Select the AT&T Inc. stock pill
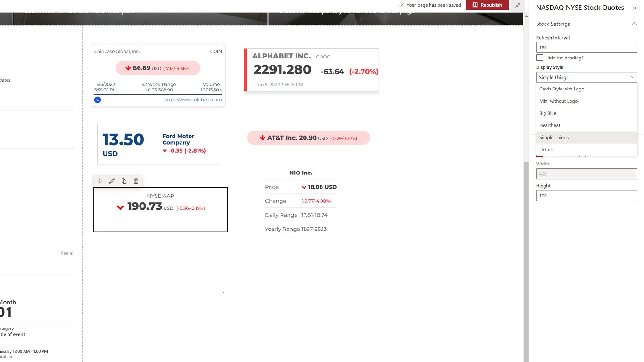The height and width of the screenshot is (362, 644). click(x=308, y=138)
